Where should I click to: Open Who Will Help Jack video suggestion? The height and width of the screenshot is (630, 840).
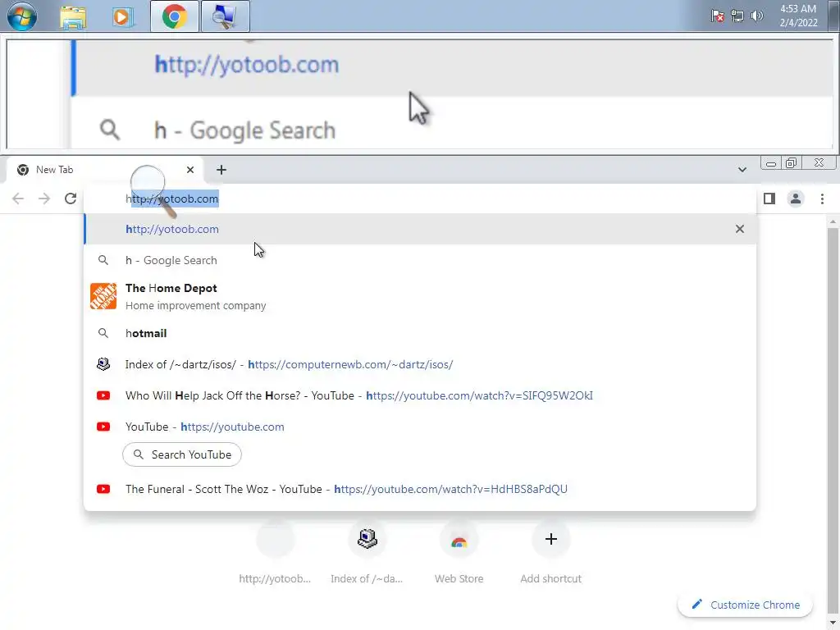420,395
